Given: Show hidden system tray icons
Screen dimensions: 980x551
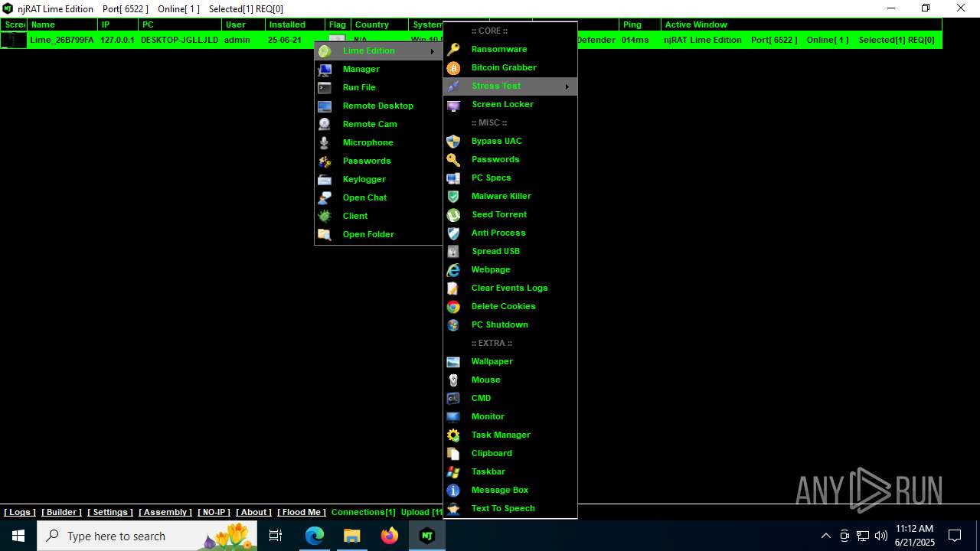Looking at the screenshot, I should pyautogui.click(x=825, y=536).
